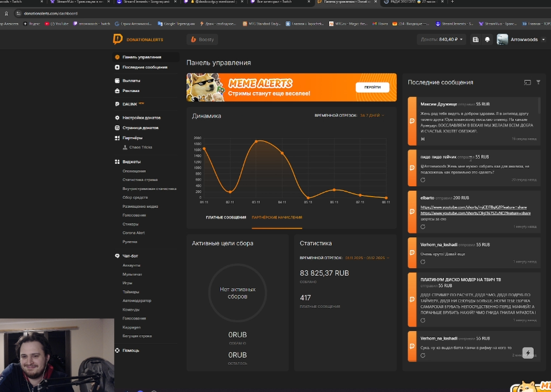This screenshot has height=392, width=551.
Task: Open the Бегущая строка page
Action: tap(137, 336)
